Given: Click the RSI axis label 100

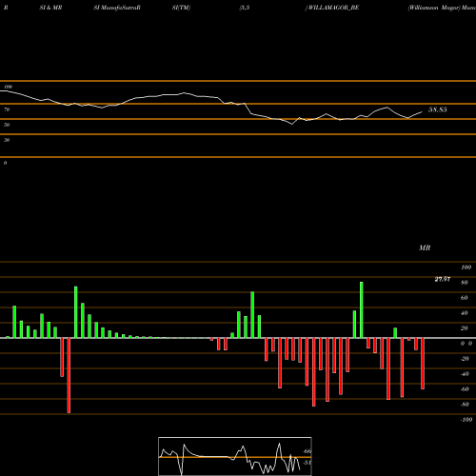Looking at the screenshot, I should click(x=9, y=87).
